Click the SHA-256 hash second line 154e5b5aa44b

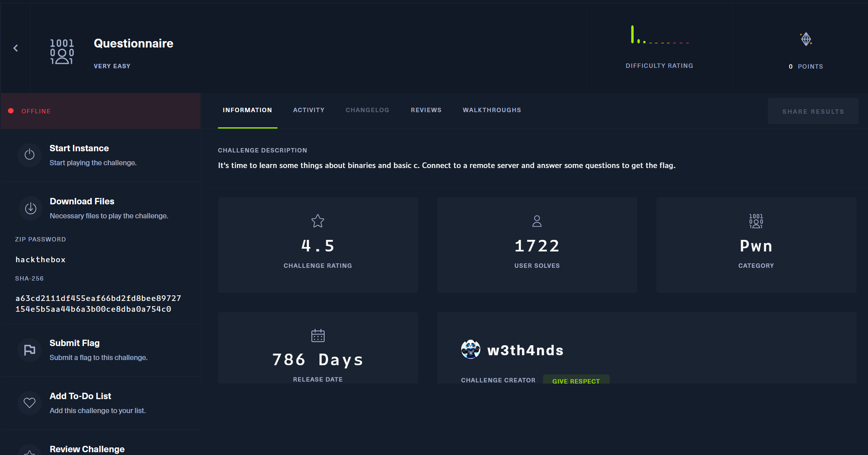(x=93, y=309)
